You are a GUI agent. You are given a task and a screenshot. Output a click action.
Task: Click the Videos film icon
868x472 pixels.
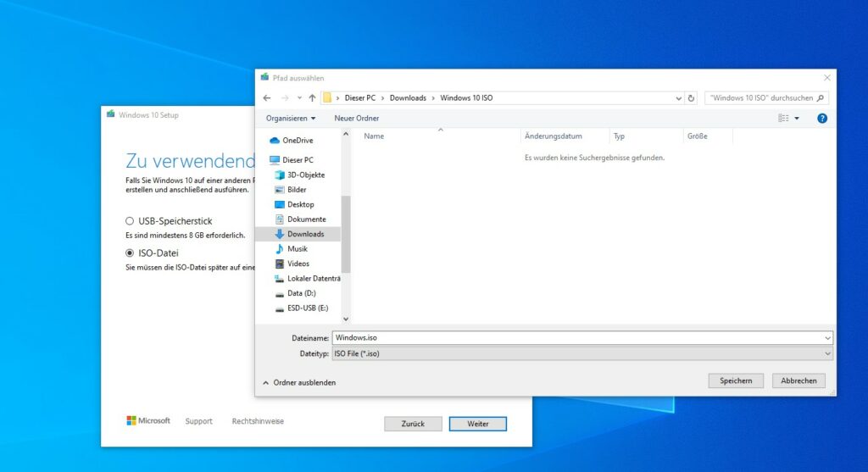click(x=280, y=264)
